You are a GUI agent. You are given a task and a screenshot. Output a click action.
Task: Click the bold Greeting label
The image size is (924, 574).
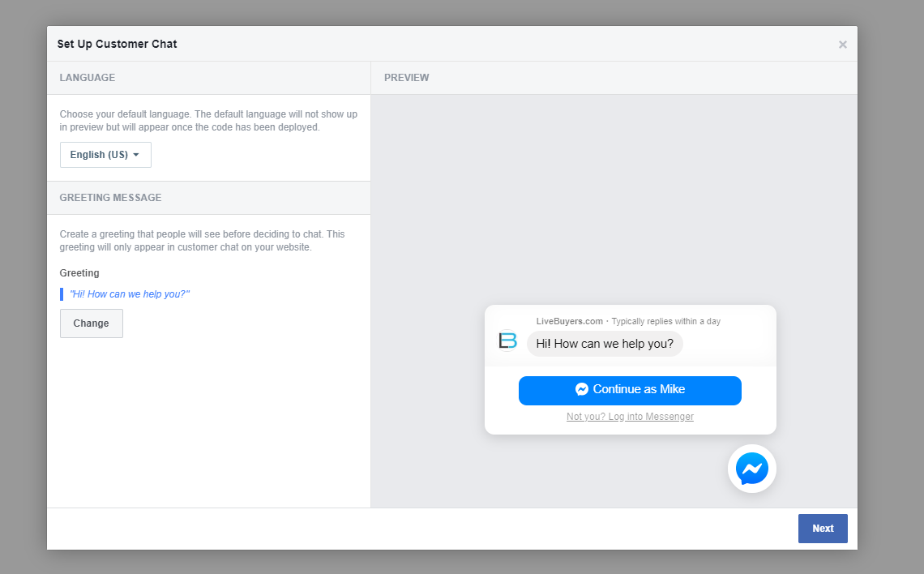click(79, 273)
